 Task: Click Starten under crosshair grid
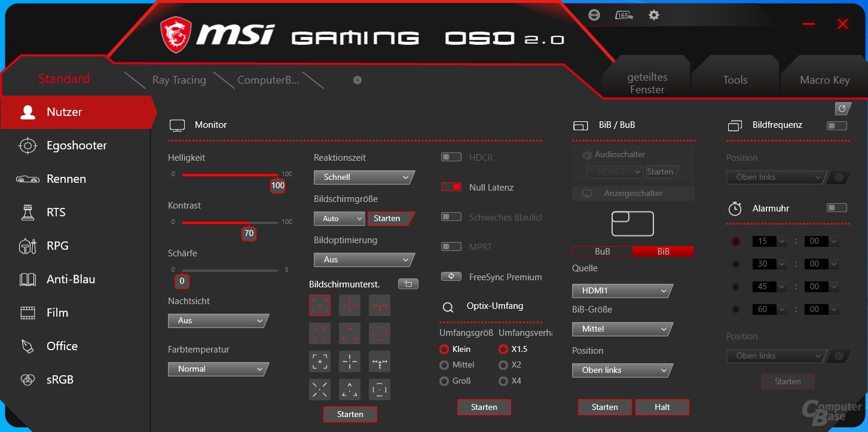pos(350,414)
